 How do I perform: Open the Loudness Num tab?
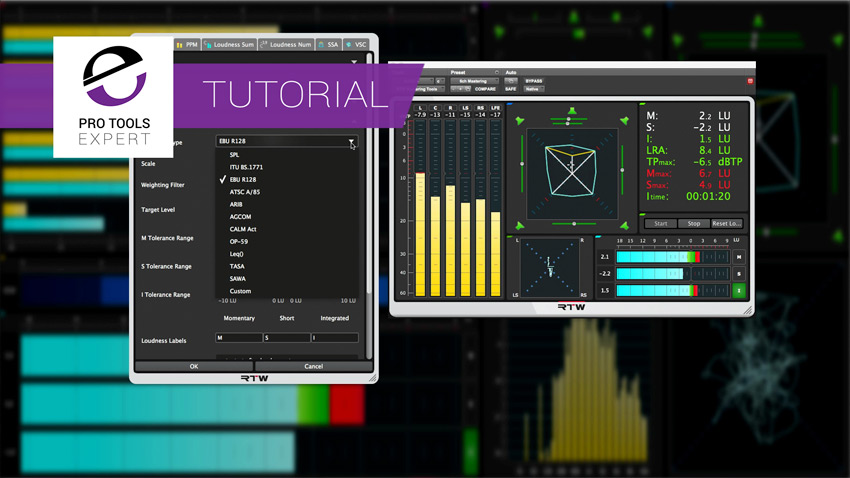tap(286, 44)
